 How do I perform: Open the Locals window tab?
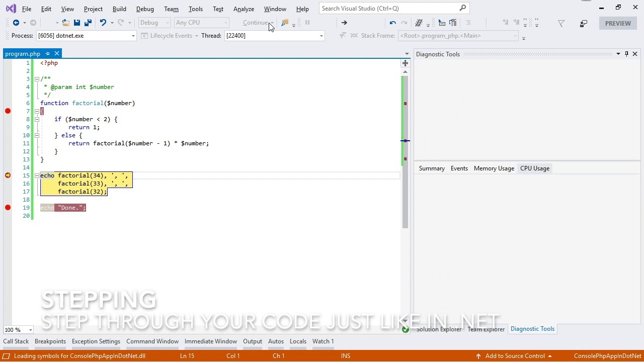tap(298, 341)
